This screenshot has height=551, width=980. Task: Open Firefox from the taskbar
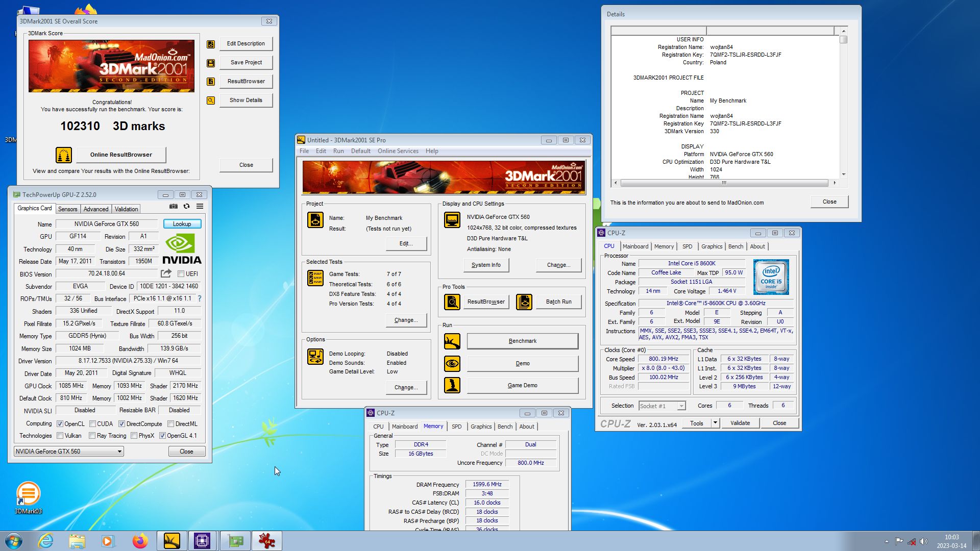tap(140, 541)
